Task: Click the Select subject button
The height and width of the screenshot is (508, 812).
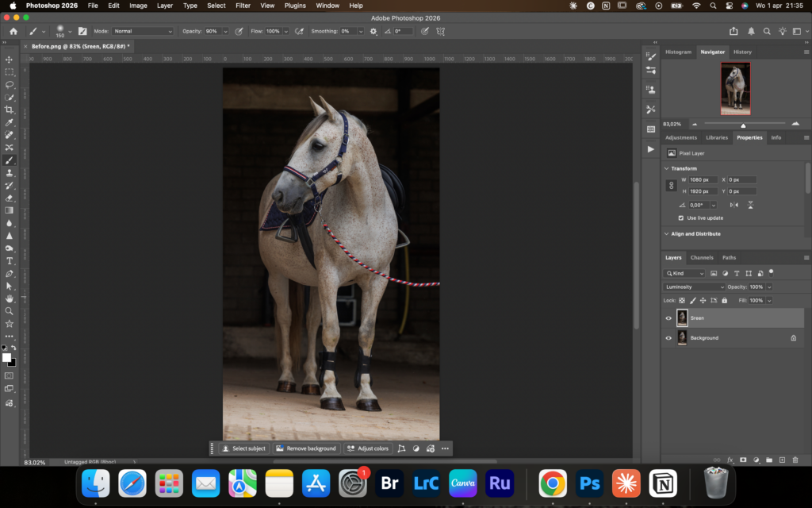Action: pyautogui.click(x=243, y=448)
